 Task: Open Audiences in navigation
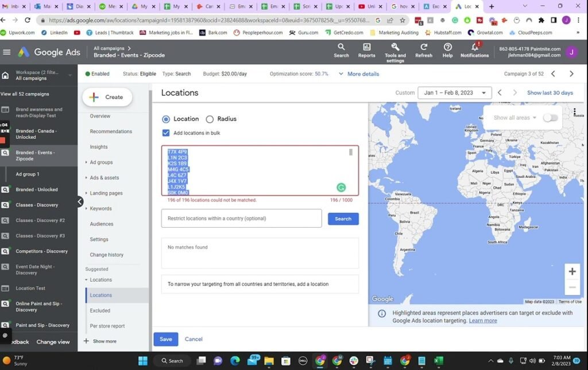[x=101, y=224]
